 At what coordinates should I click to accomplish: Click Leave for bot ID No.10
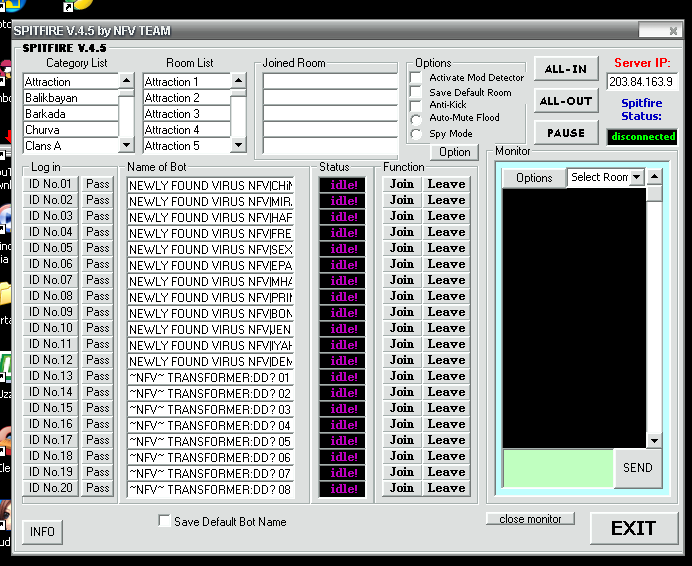(x=446, y=328)
